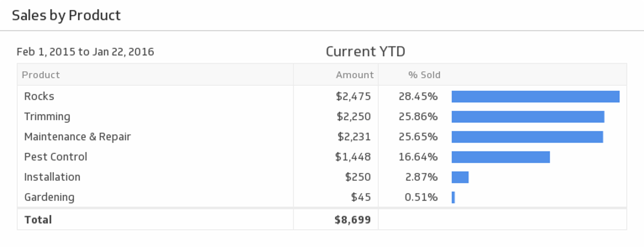The image size is (644, 247).
Task: Click the $8,699 total amount
Action: 353,220
